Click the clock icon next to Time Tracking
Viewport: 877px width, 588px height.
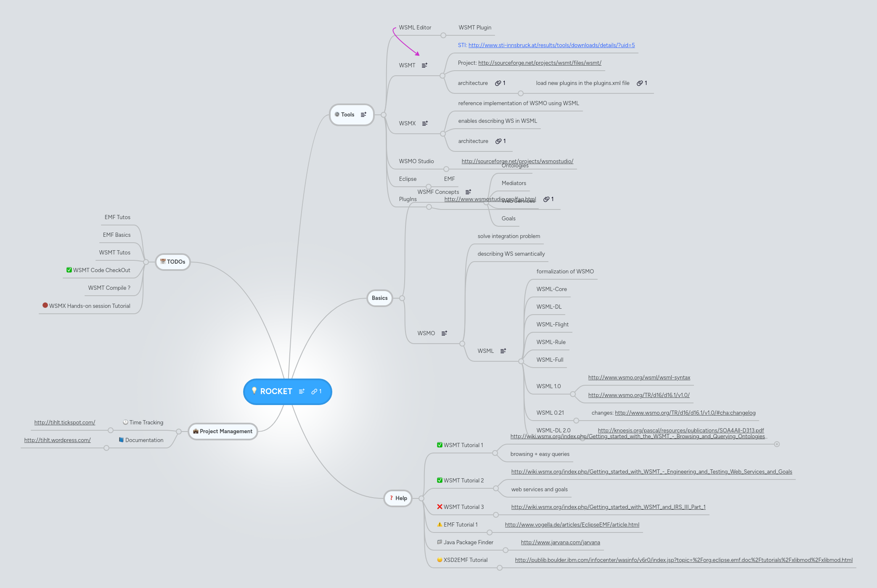125,422
